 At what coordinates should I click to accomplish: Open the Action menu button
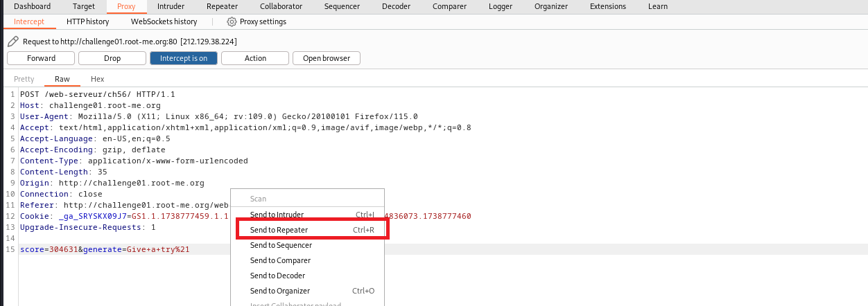pos(255,58)
